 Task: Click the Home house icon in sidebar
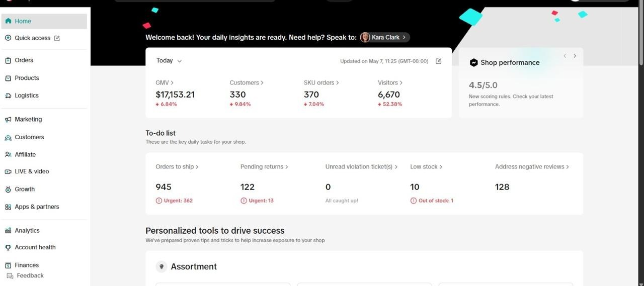coord(8,21)
